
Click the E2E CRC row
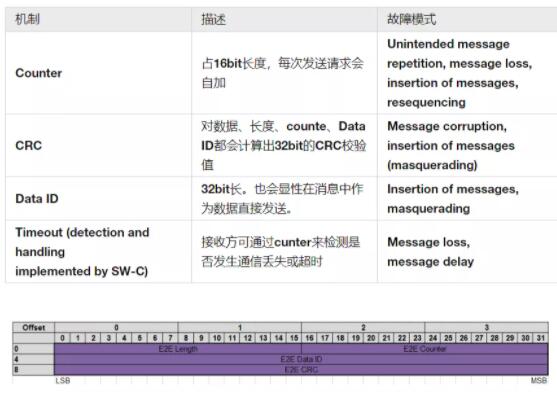pyautogui.click(x=301, y=370)
